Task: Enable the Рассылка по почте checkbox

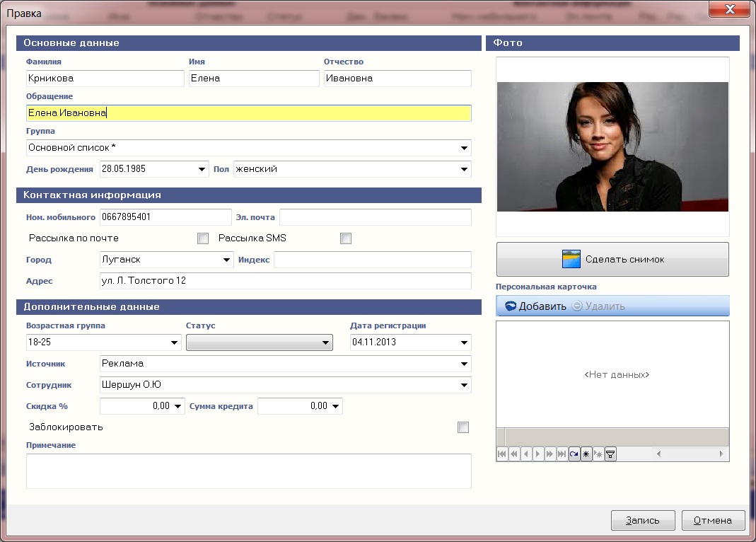Action: 203,238
